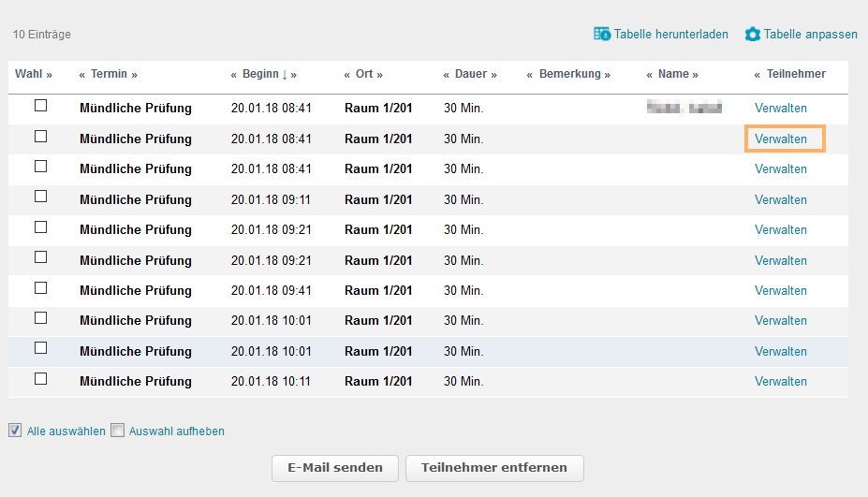Image resolution: width=868 pixels, height=497 pixels.
Task: Click the Tabelle herunterladen download icon
Action: [x=602, y=34]
